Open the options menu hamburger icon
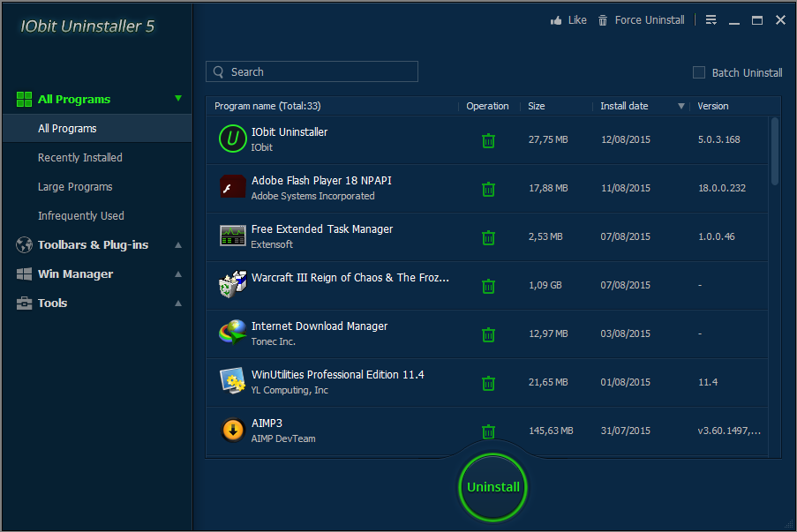Viewport: 797px width, 532px height. coord(711,19)
